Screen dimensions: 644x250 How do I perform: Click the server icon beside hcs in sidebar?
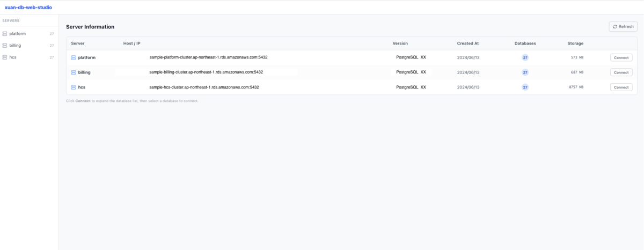coord(5,57)
